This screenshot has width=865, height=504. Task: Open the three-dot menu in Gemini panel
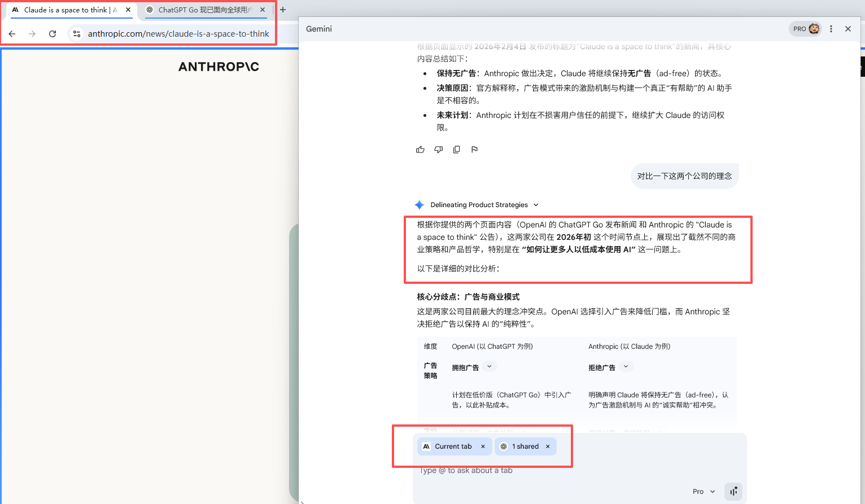tap(831, 29)
